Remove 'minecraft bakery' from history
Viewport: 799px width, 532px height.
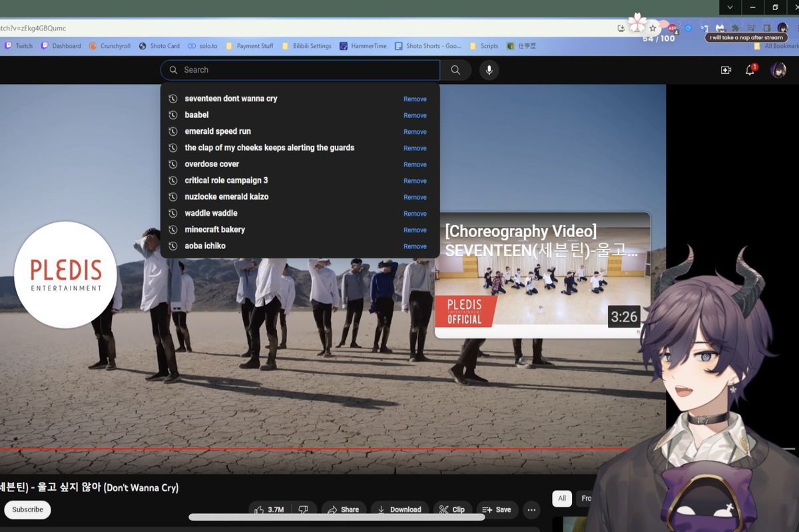point(415,230)
